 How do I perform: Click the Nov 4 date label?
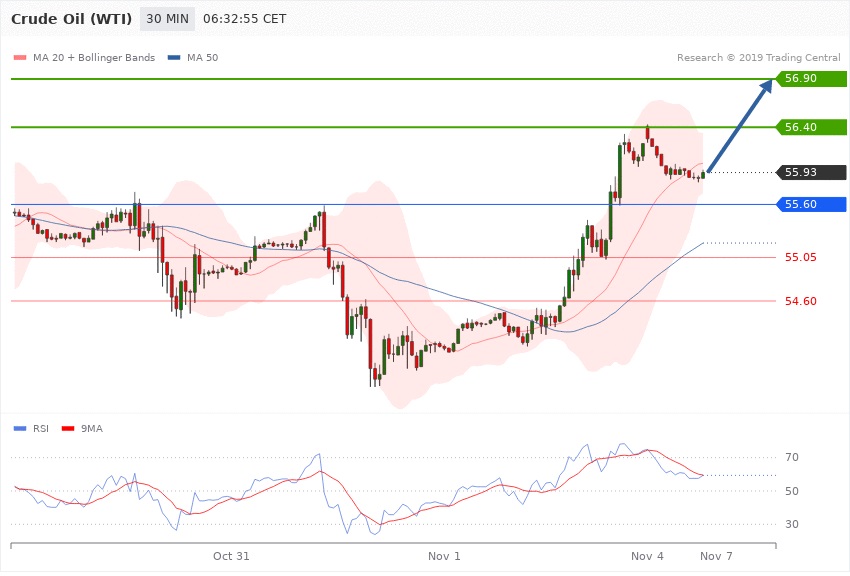click(x=647, y=556)
